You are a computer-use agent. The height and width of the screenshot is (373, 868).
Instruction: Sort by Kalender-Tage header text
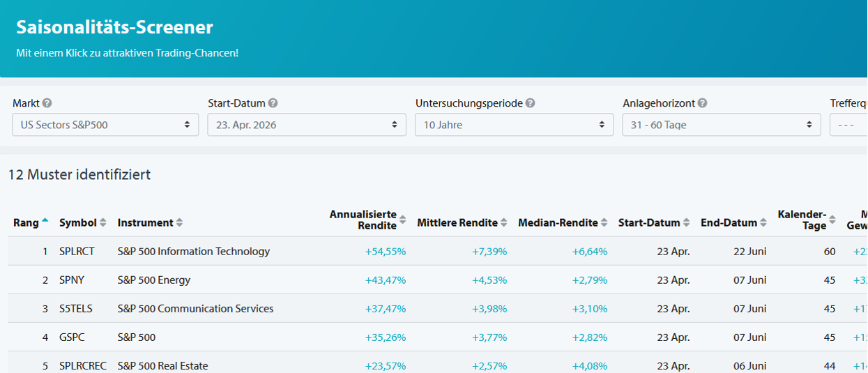802,220
